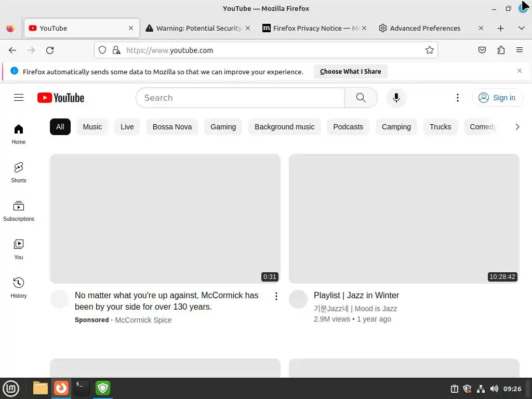Open Playlist | Jazz in Winter title
The height and width of the screenshot is (399, 532).
click(x=356, y=296)
